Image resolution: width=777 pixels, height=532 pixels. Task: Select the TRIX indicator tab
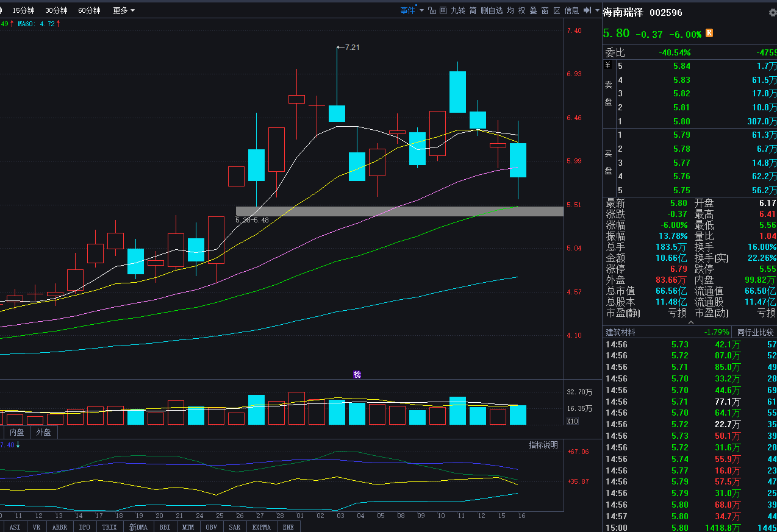click(109, 527)
